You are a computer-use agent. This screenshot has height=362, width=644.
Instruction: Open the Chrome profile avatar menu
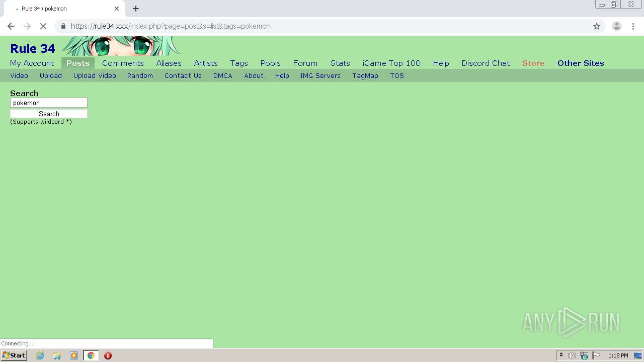617,26
